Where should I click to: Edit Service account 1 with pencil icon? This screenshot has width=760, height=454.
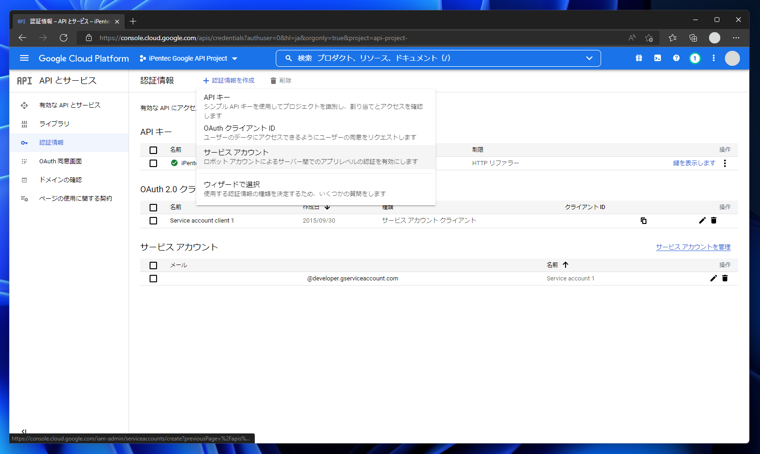713,278
